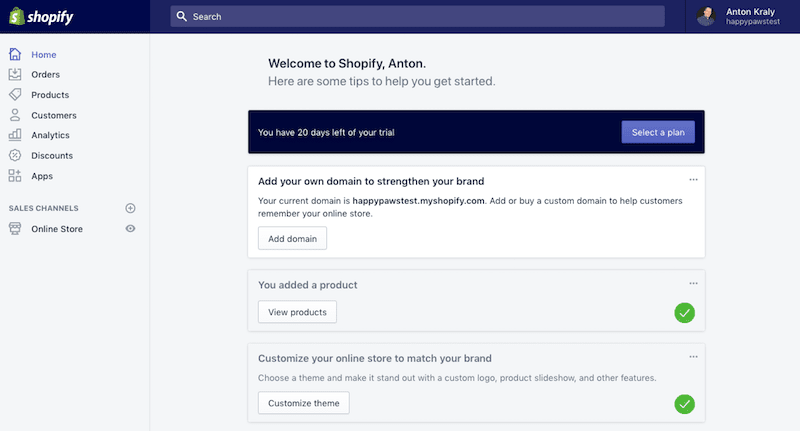Click the trial days remaining text
Screen dimensions: 800x431
326,132
